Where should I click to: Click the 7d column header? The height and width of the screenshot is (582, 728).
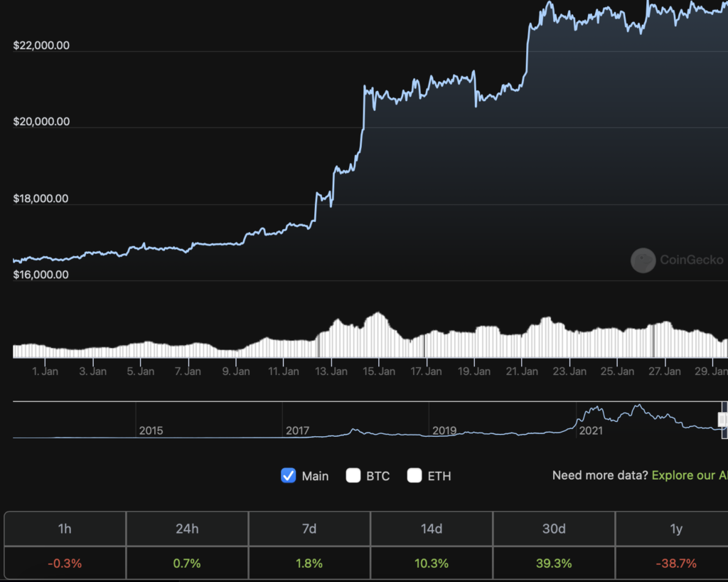click(x=309, y=529)
